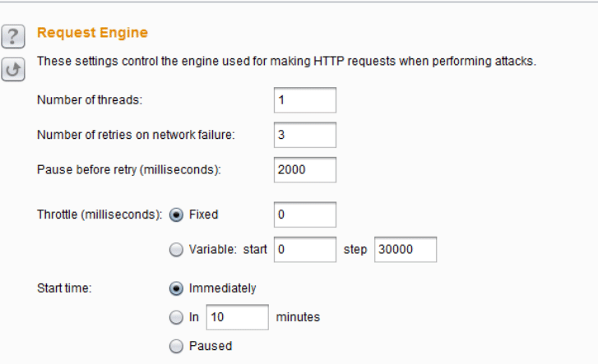Click the Pause before retry value 2000
Viewport: 598px width, 364px height.
305,170
